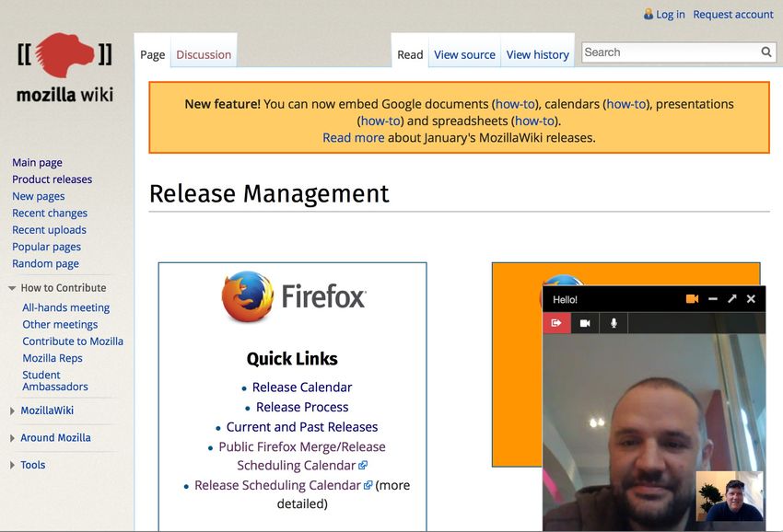The image size is (783, 532).
Task: Click the Firefox logo in Quick Links box
Action: 294,296
